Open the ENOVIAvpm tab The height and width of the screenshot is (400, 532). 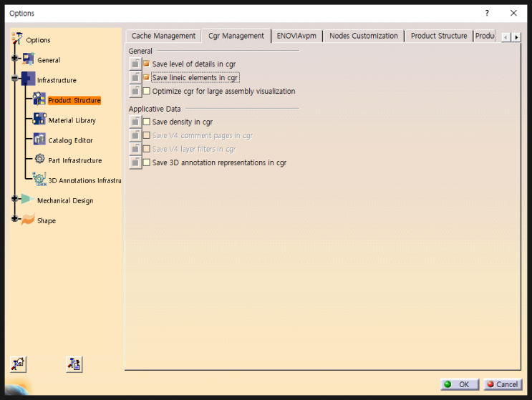click(296, 36)
